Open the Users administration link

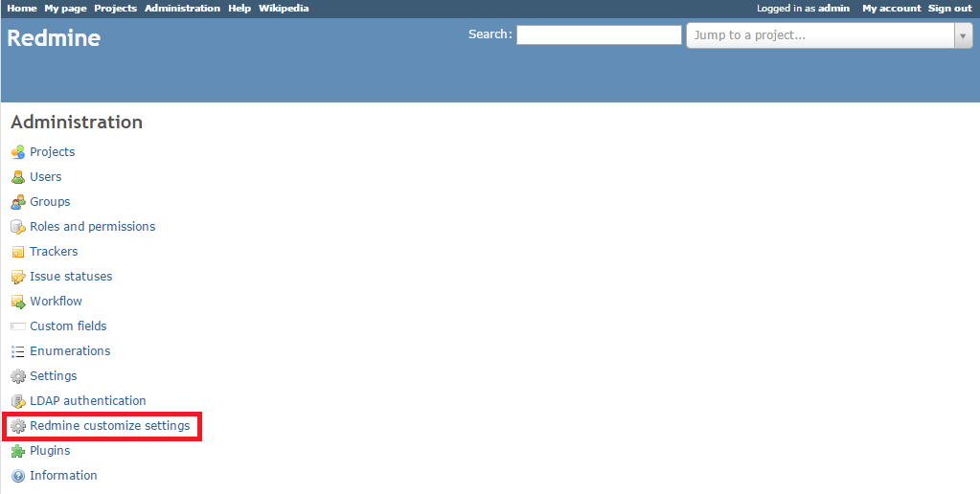tap(46, 177)
